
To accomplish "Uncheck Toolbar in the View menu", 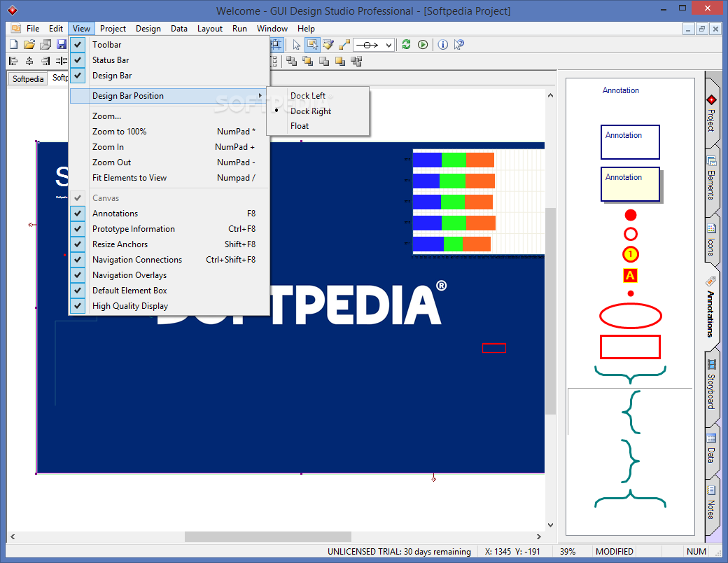I will click(x=169, y=45).
